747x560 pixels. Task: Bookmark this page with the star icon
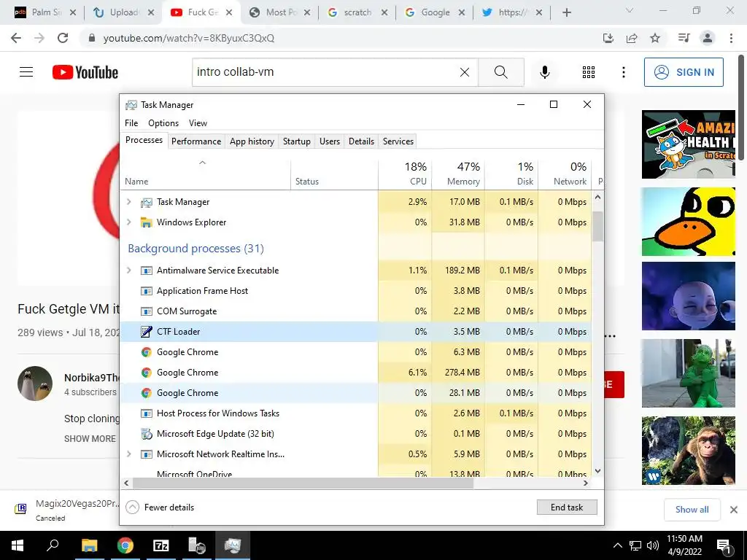point(655,38)
